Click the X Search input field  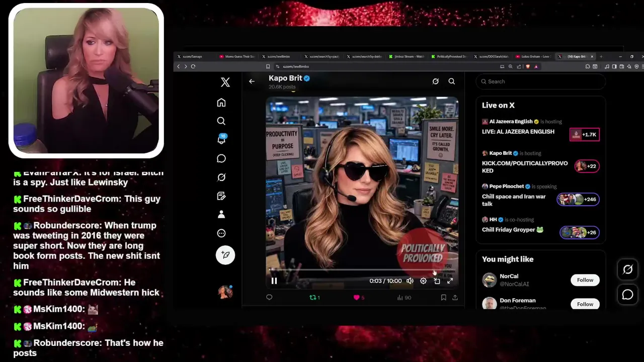[541, 81]
